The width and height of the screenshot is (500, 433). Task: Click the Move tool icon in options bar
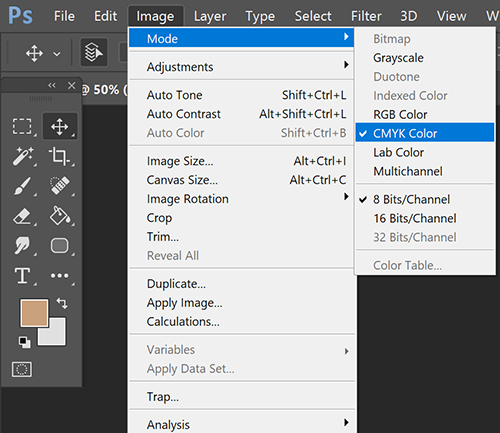pos(34,53)
